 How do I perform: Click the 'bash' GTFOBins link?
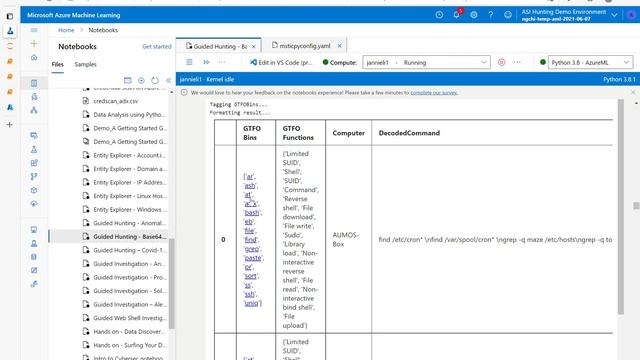252,213
